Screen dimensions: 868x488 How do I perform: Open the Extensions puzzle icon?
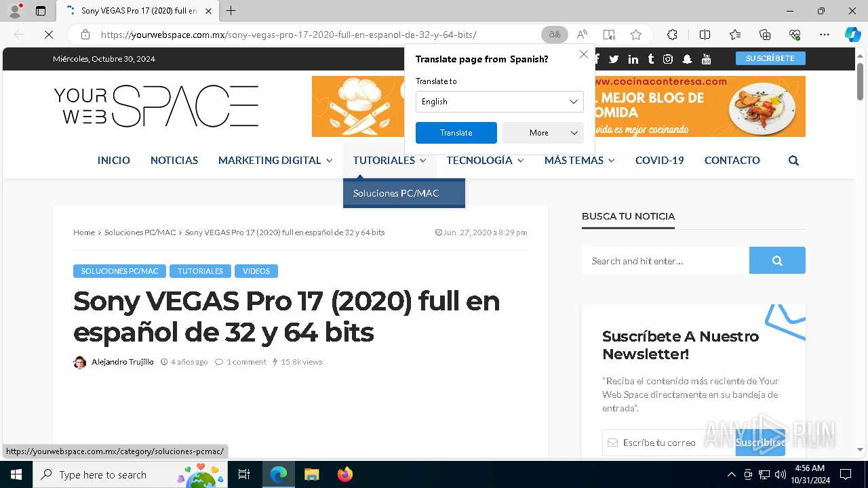[x=672, y=35]
